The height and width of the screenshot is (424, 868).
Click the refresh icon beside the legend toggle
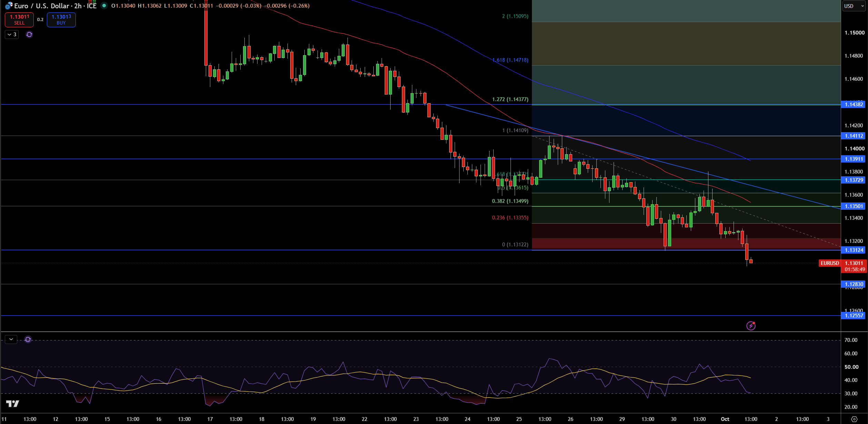[29, 34]
